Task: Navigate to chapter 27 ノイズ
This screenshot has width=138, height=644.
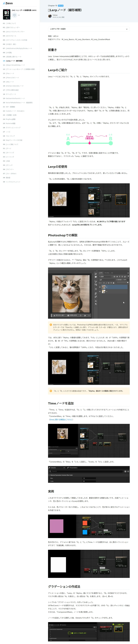Action: (x=7, y=132)
